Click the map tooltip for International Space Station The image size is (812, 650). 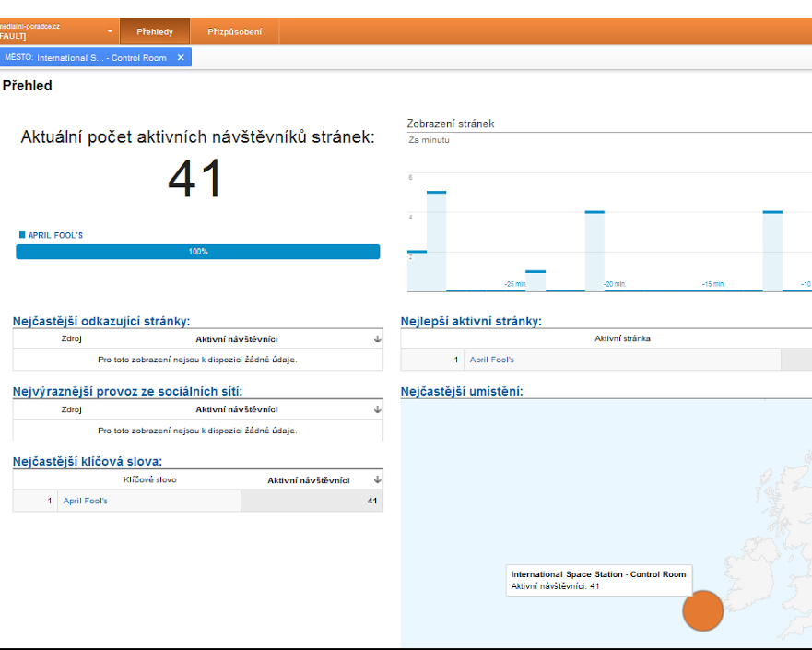(599, 580)
